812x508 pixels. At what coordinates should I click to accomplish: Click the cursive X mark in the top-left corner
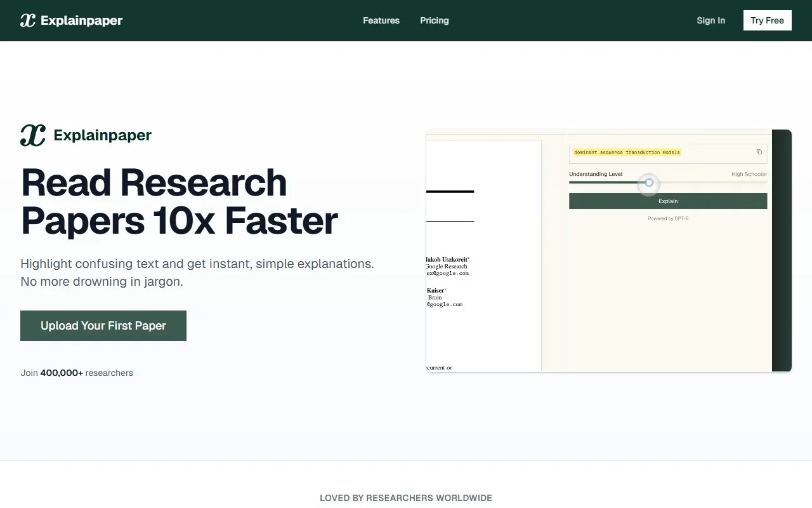(27, 20)
